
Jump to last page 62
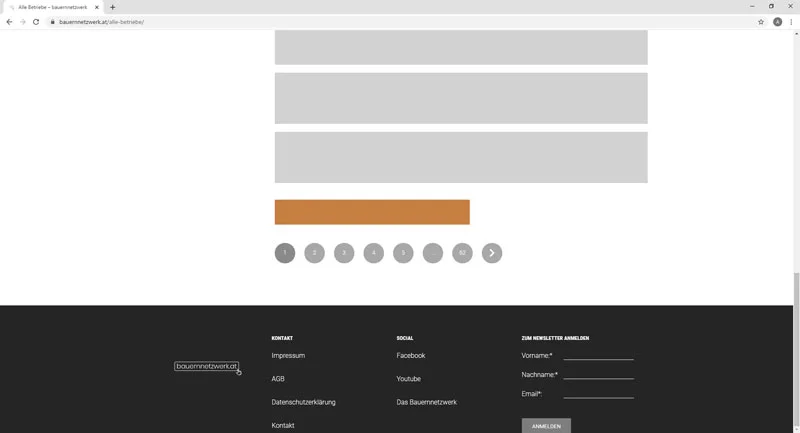click(x=462, y=253)
